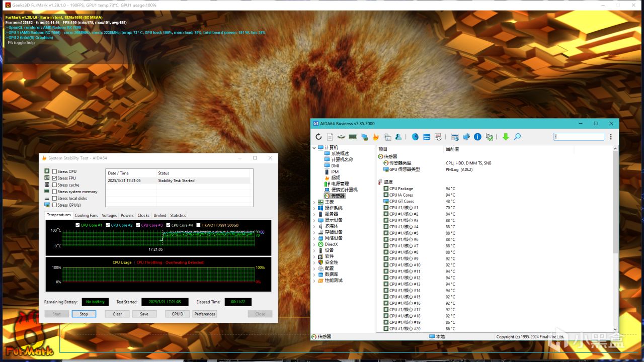The height and width of the screenshot is (362, 644).
Task: Toggle CPU Core #3 graph checkbox
Action: [x=138, y=225]
